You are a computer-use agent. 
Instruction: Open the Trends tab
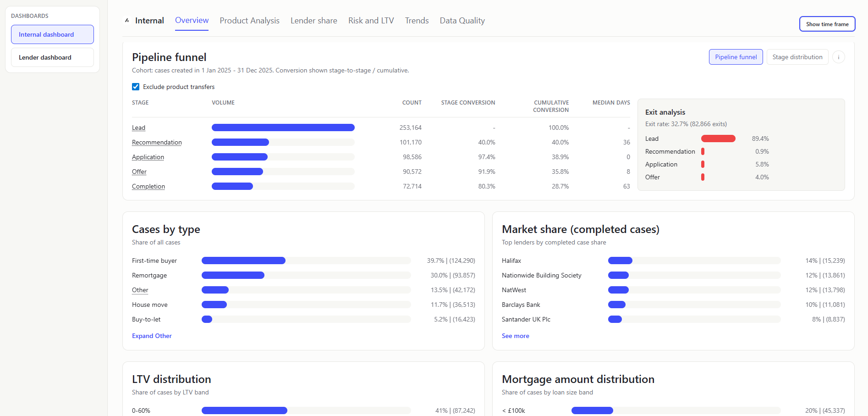coord(416,20)
